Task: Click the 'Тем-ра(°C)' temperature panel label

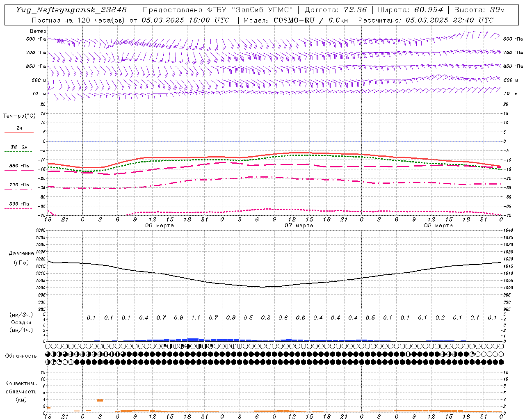Action: 19,116
